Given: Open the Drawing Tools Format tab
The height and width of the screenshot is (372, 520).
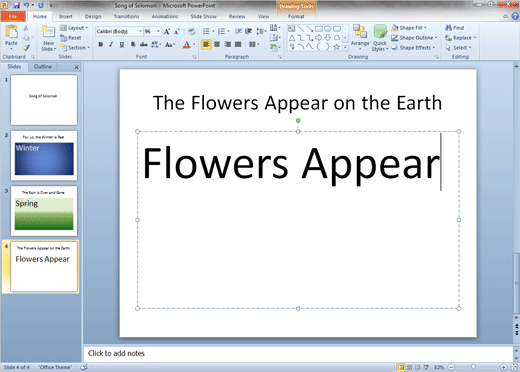Looking at the screenshot, I should click(296, 16).
